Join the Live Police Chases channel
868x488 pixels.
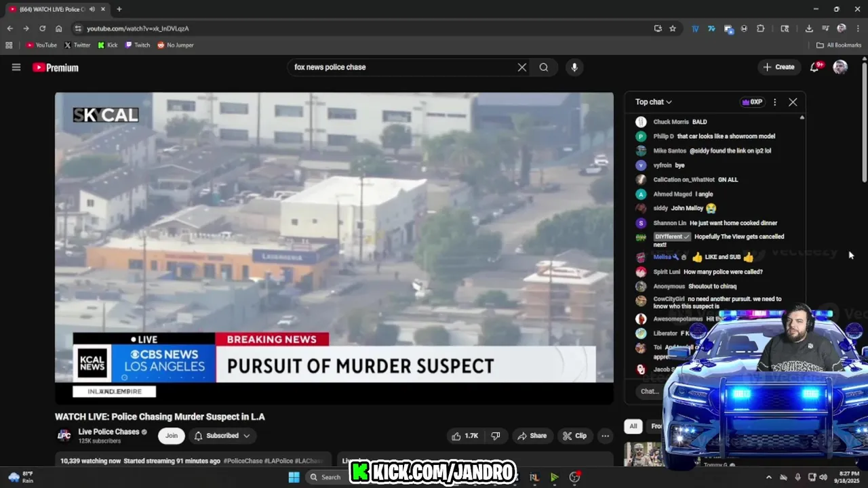172,436
